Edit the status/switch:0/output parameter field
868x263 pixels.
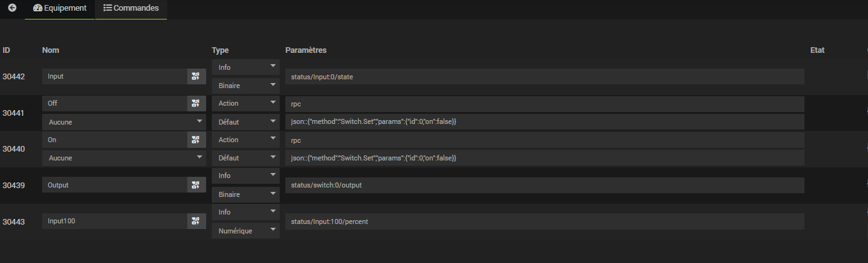click(x=544, y=185)
